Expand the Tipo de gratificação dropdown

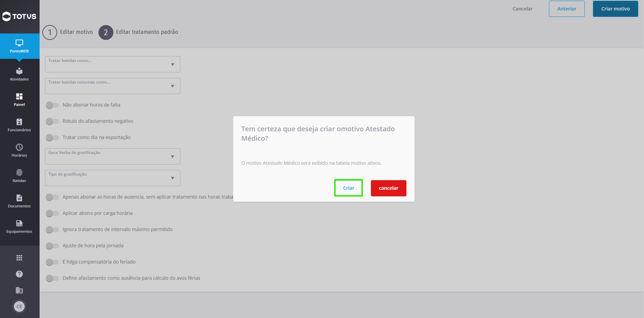pos(113,178)
